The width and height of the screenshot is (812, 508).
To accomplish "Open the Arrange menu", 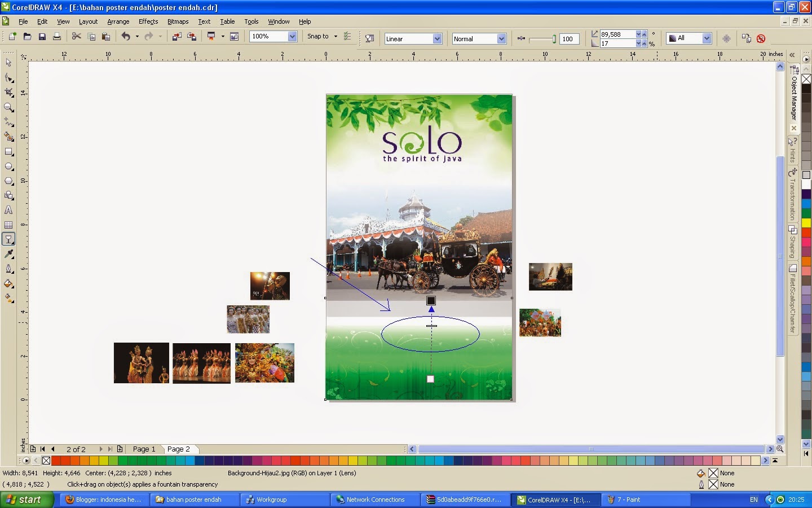I will pos(118,21).
